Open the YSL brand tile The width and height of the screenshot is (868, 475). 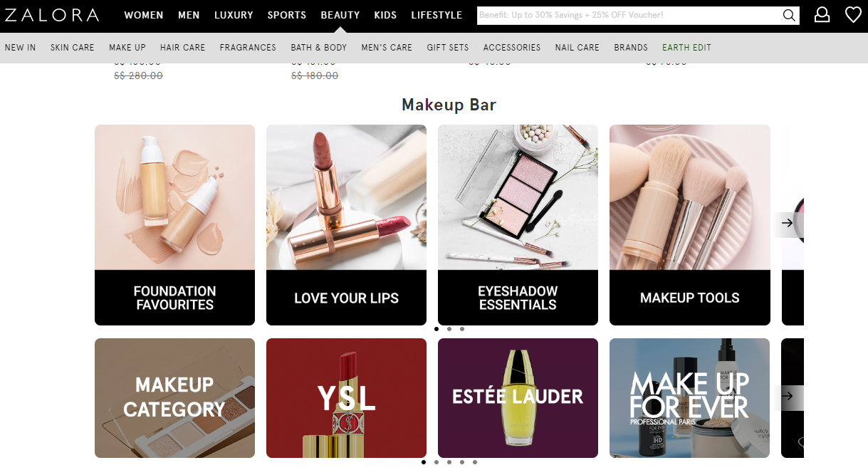pyautogui.click(x=346, y=397)
